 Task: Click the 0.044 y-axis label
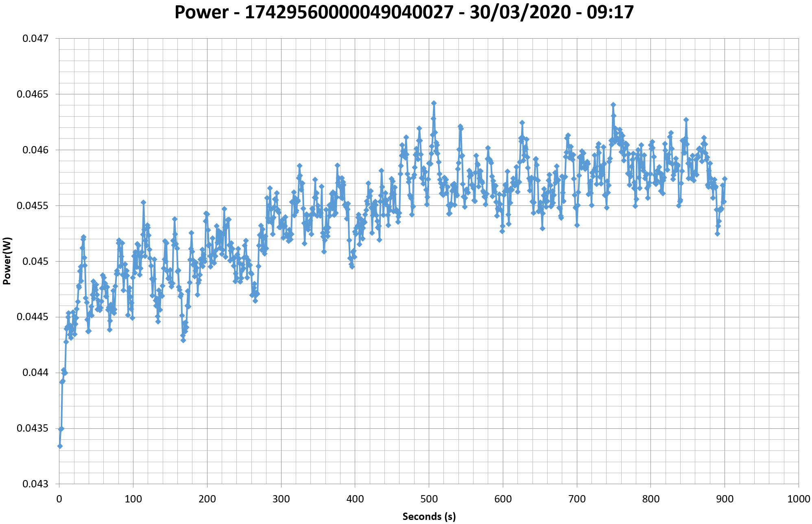pos(35,373)
